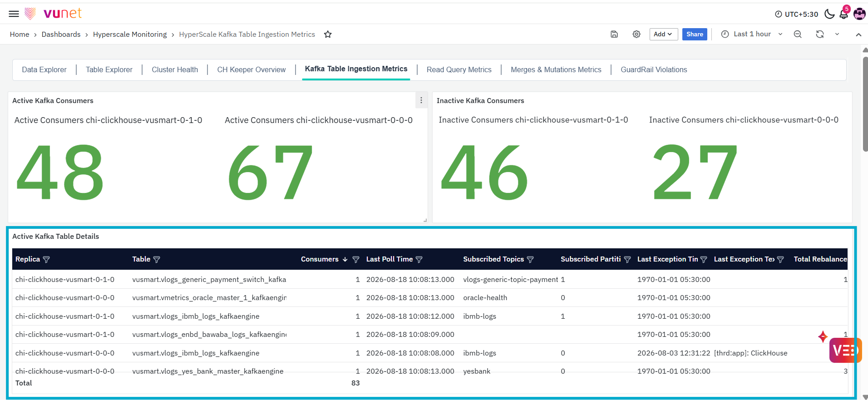Open Active Kafka Consumers panel menu
The width and height of the screenshot is (868, 400).
[x=421, y=100]
